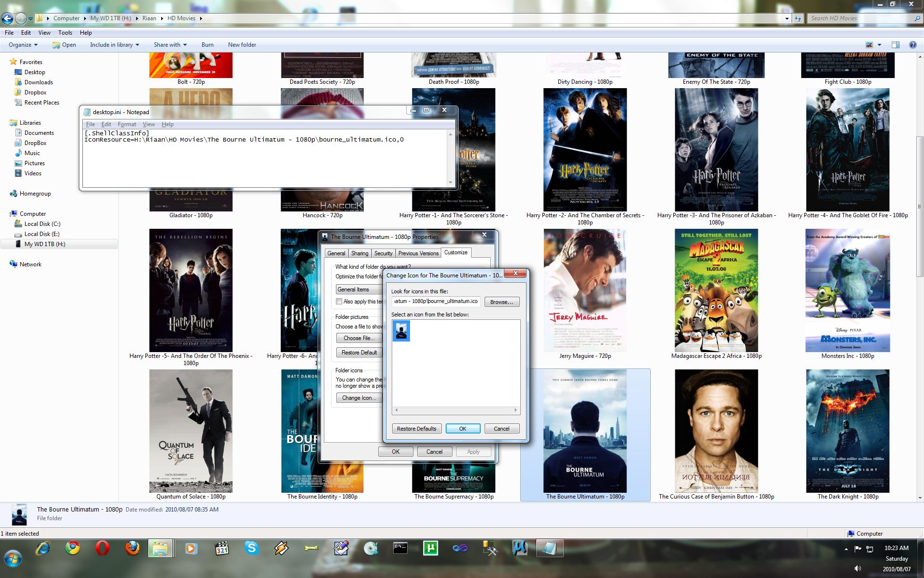Image resolution: width=924 pixels, height=578 pixels.
Task: Open the Format menu in Notepad
Action: 127,124
